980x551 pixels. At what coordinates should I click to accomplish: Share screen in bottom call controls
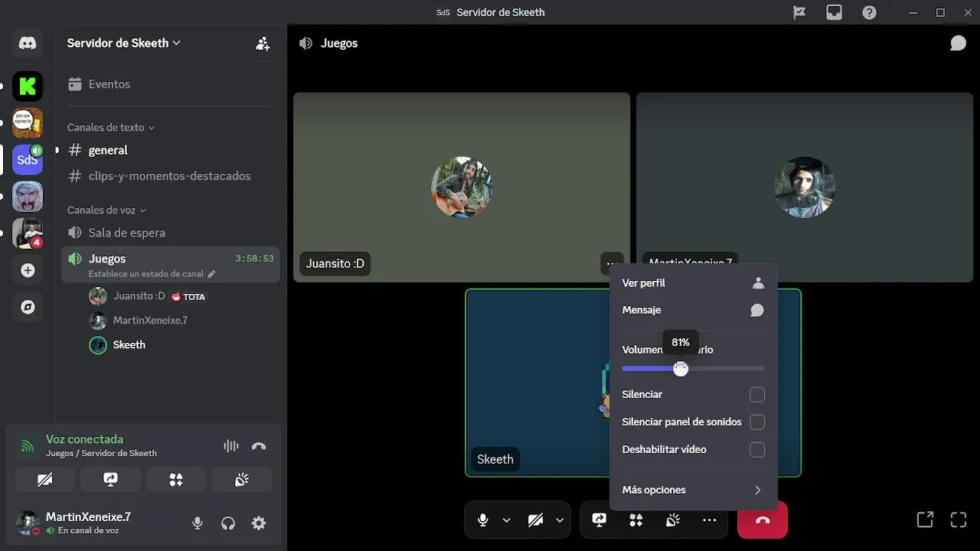coord(599,520)
